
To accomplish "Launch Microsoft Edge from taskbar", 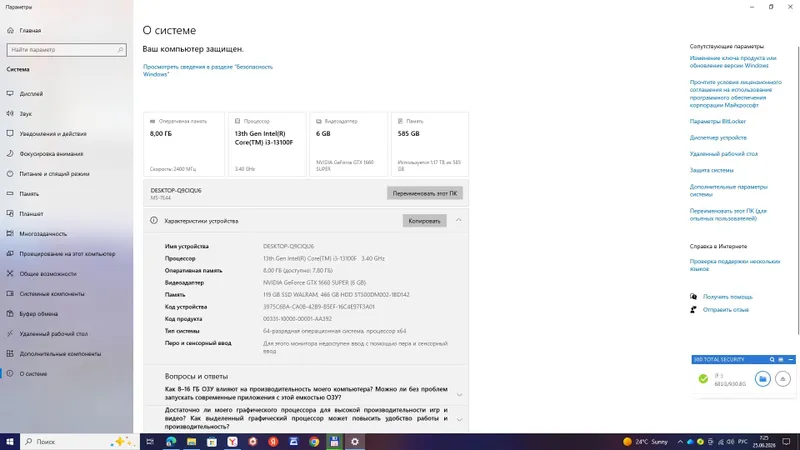I will coord(171,442).
